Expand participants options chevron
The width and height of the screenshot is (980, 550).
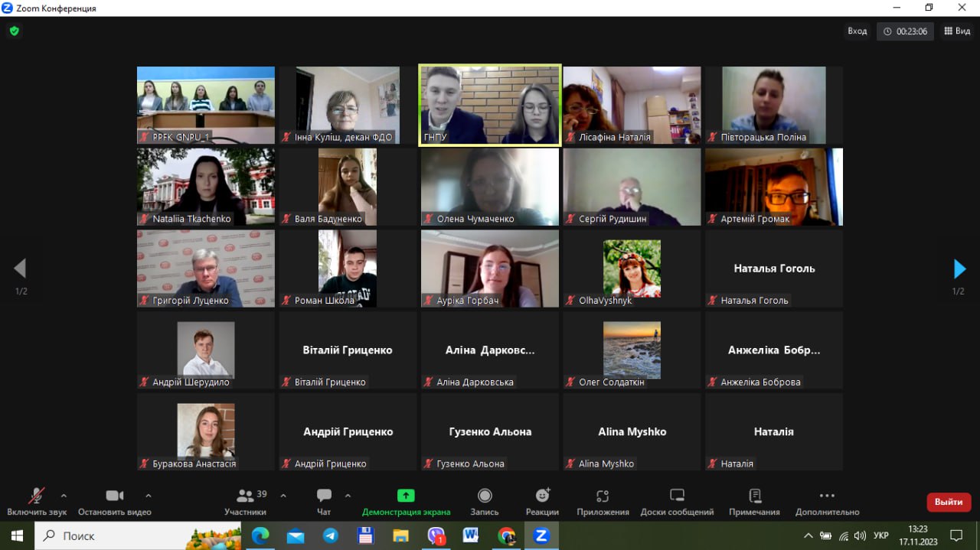click(283, 495)
